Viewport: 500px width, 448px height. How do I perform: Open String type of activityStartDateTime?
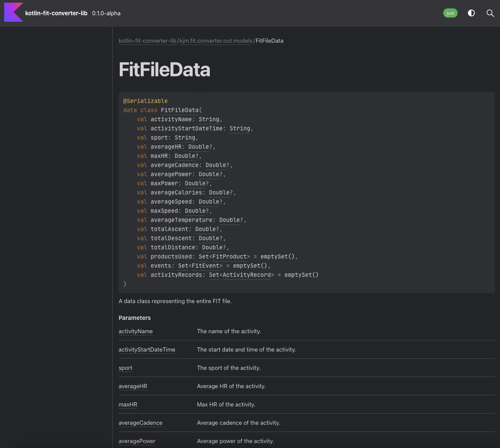(240, 128)
